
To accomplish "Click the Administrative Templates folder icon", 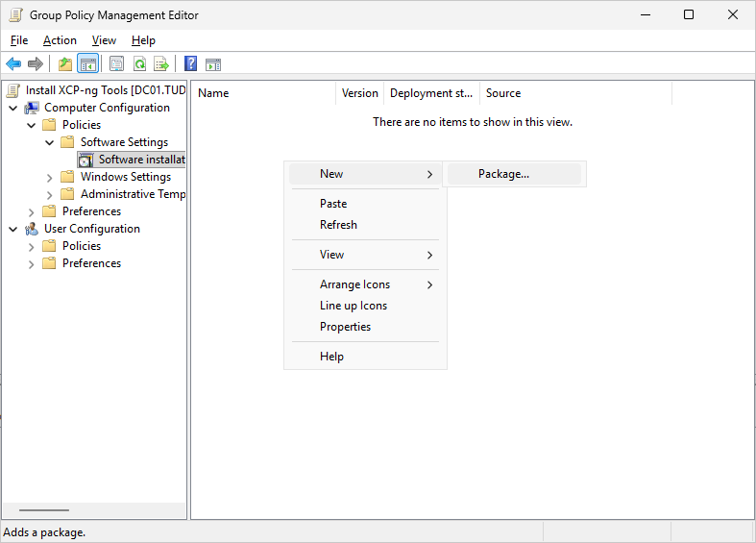I will pyautogui.click(x=67, y=194).
